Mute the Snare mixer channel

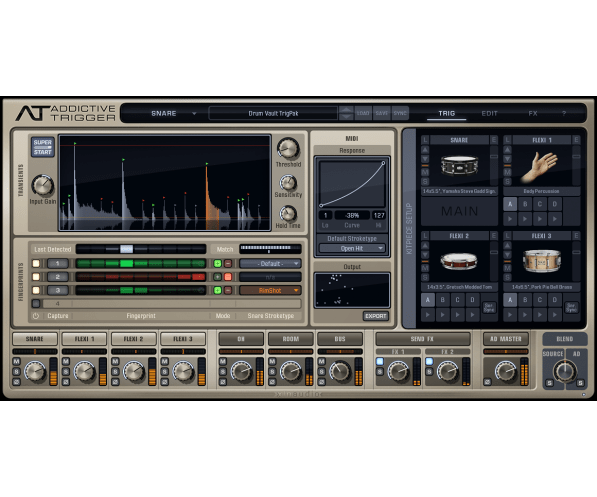(x=16, y=361)
